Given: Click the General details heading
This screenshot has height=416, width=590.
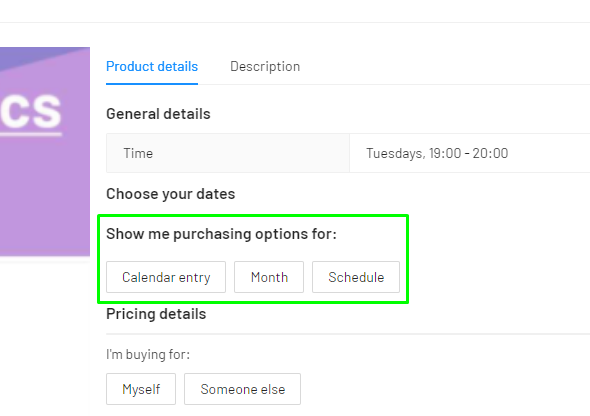Looking at the screenshot, I should pyautogui.click(x=158, y=114).
